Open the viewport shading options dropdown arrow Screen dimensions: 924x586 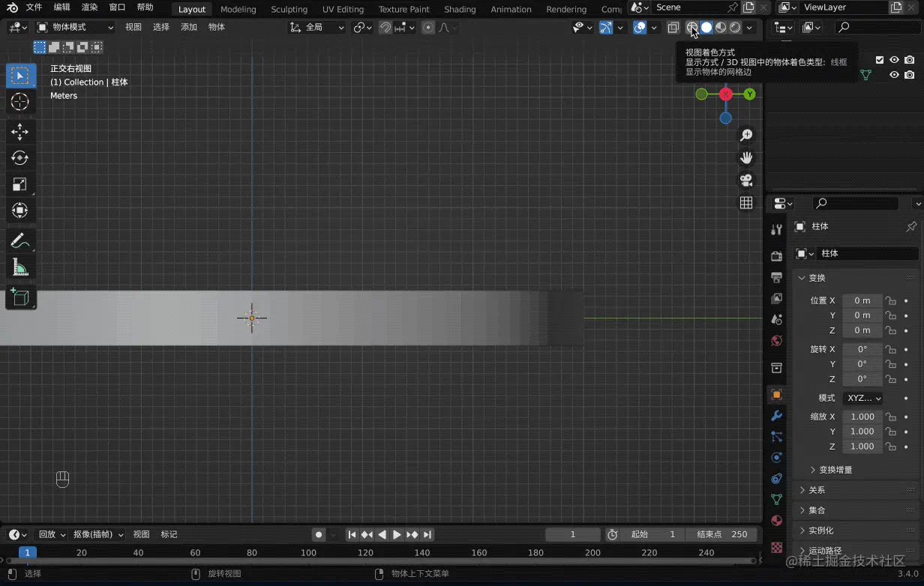point(749,27)
